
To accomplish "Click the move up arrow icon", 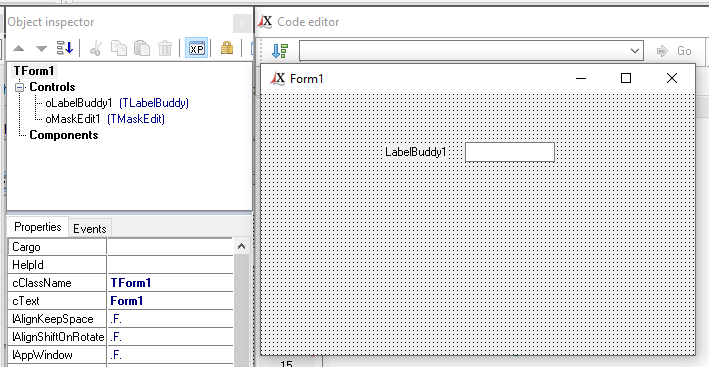I will (x=18, y=48).
